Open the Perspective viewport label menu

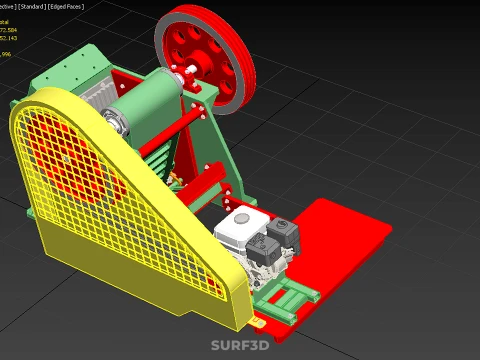tap(7, 7)
